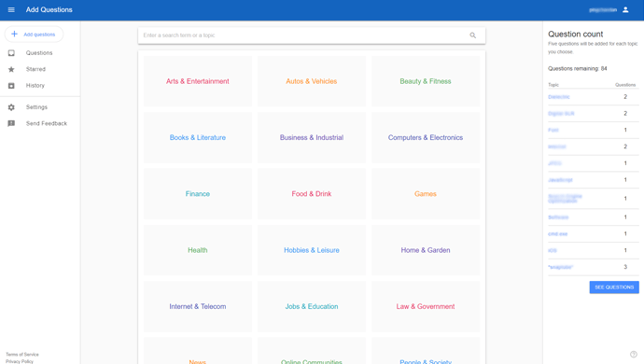Select the Internet & Telecom topic card

[198, 306]
